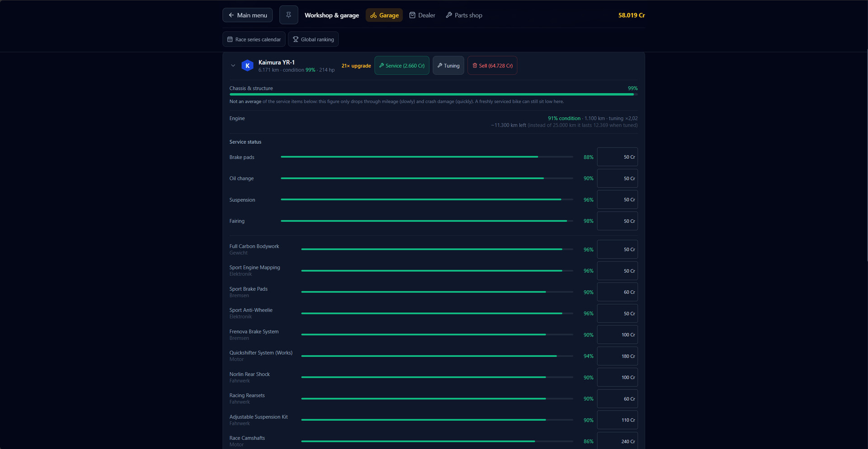This screenshot has width=868, height=449.
Task: Click the Parts shop wrench icon
Action: (x=449, y=15)
